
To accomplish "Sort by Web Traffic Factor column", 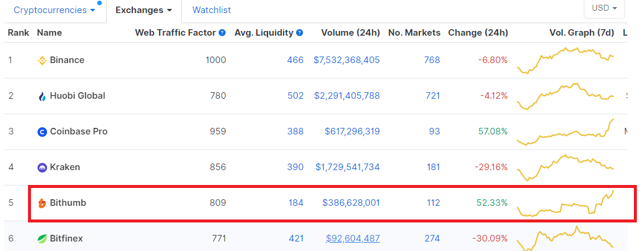I will 175,32.
